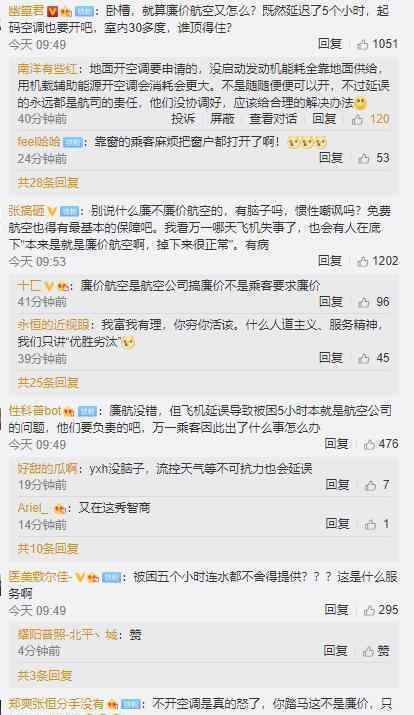This screenshot has height=715, width=414.
Task: Open 南洋有些红 user profile
Action: (47, 69)
